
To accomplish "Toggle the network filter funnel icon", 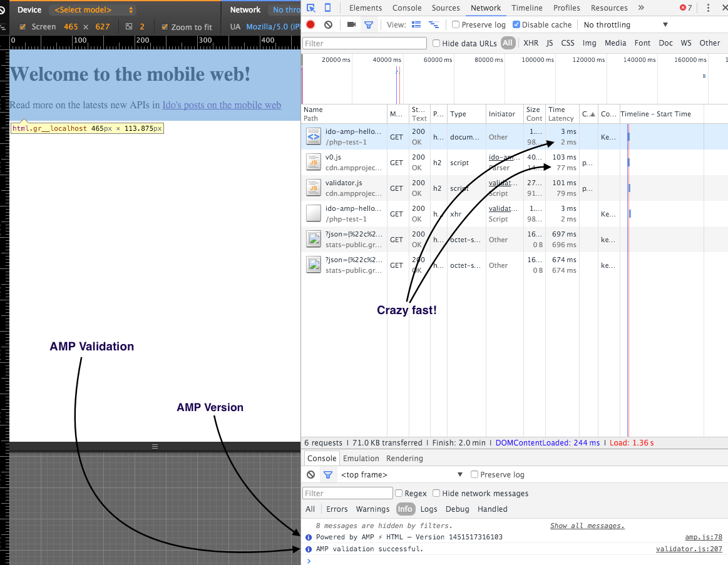I will (369, 25).
